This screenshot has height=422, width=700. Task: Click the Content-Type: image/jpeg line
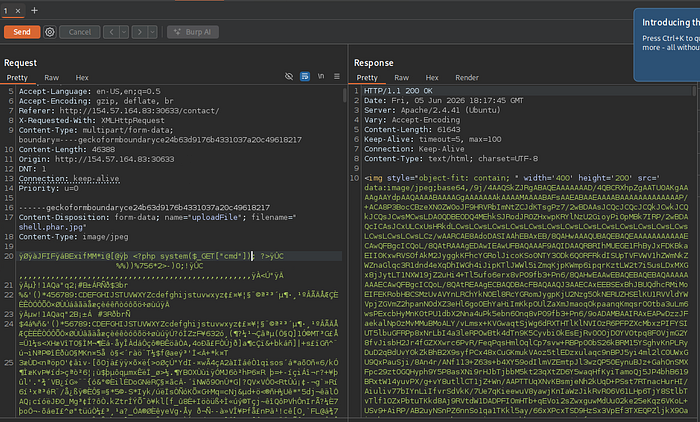click(x=73, y=237)
